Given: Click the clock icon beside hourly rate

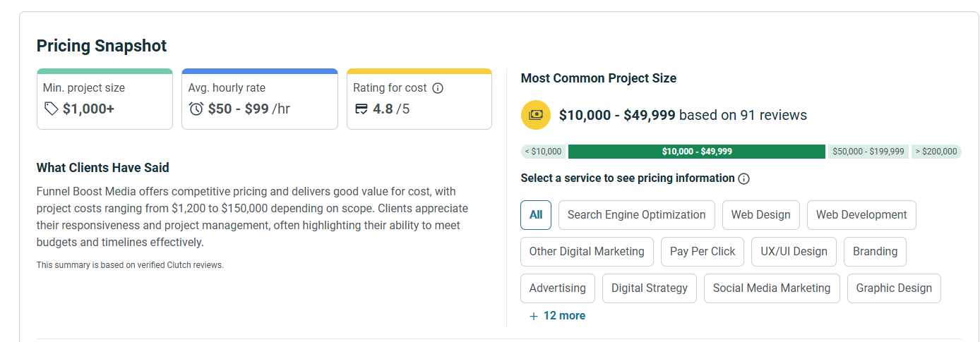Looking at the screenshot, I should (x=196, y=109).
